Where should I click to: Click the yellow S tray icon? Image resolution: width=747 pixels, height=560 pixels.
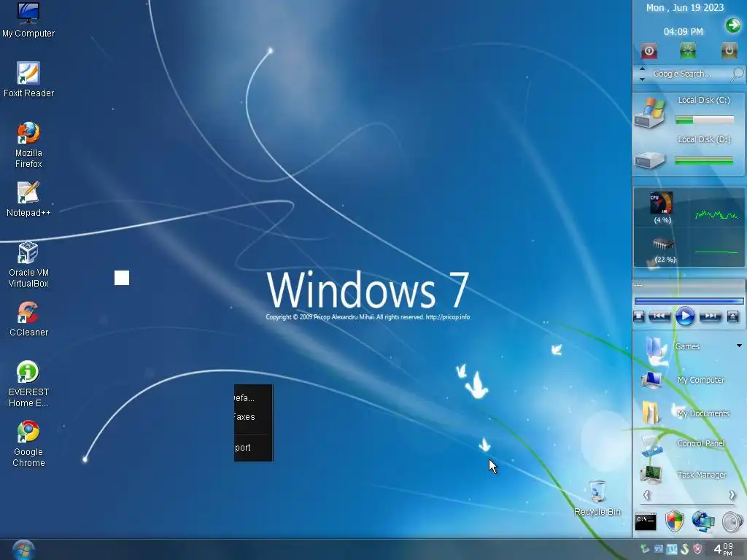(685, 549)
